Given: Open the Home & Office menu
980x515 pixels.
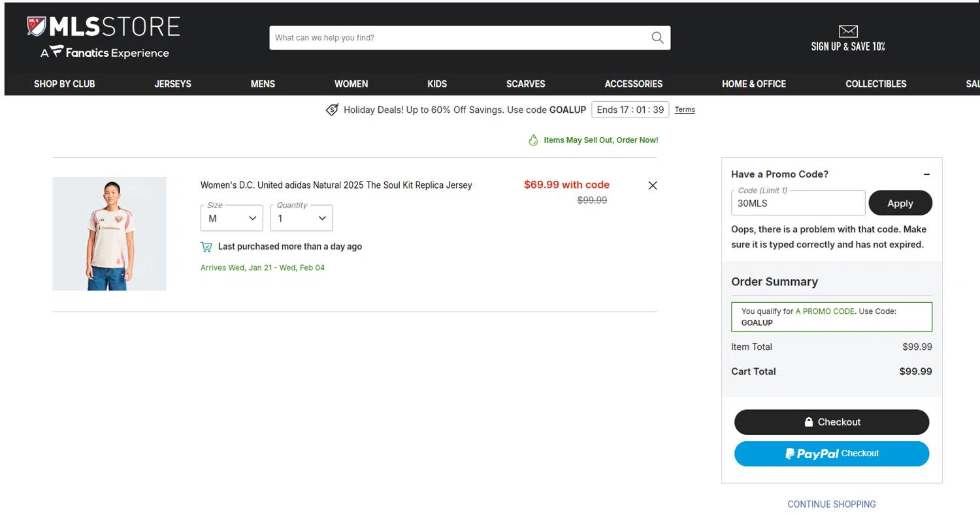Looking at the screenshot, I should click(754, 84).
